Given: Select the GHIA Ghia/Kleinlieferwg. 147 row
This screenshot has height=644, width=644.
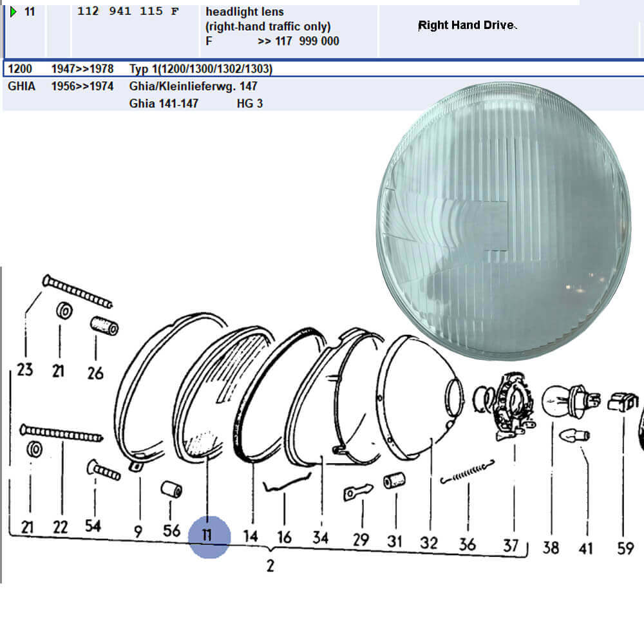Looking at the screenshot, I should (x=193, y=86).
